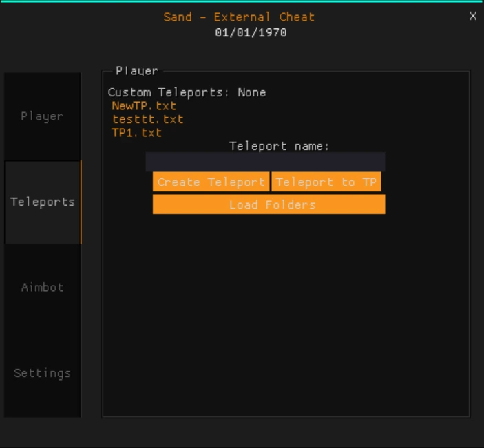
Task: Focus the Teleport name input field
Action: click(x=266, y=162)
